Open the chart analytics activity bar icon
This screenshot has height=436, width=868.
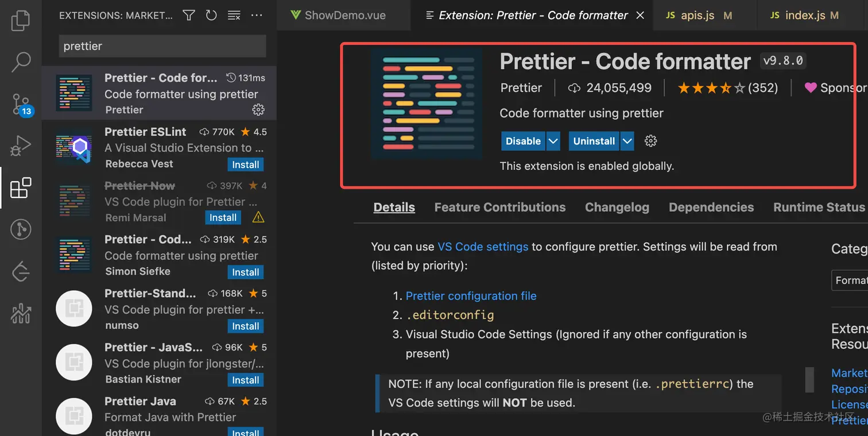point(21,313)
